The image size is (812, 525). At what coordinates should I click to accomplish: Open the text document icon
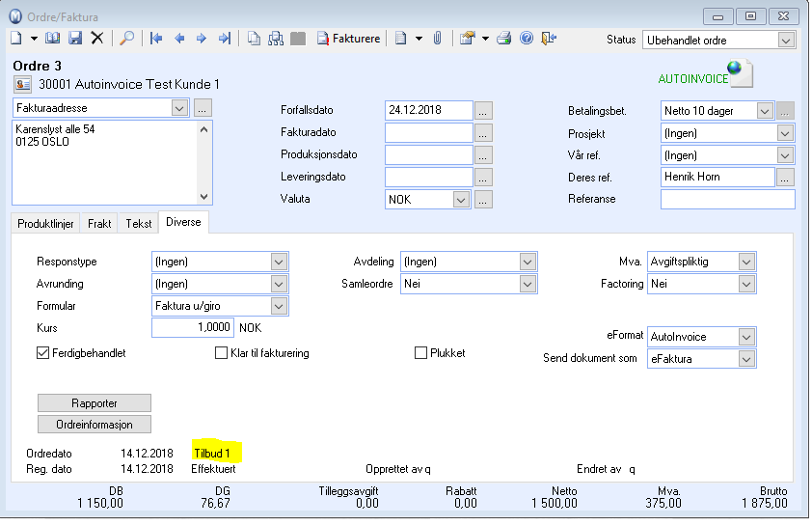pyautogui.click(x=400, y=39)
